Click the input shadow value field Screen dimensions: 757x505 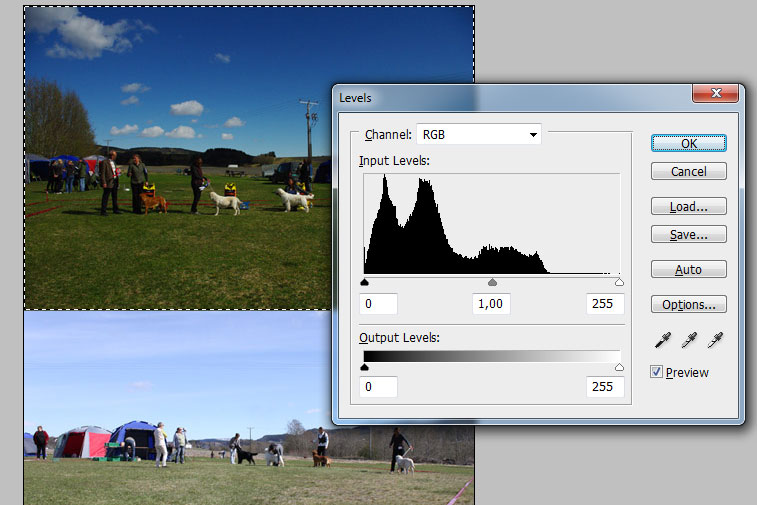point(379,303)
